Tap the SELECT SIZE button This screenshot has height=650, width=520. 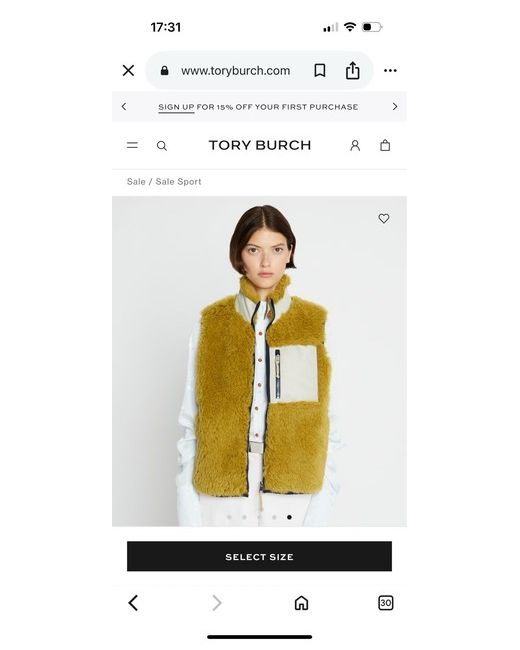259,556
